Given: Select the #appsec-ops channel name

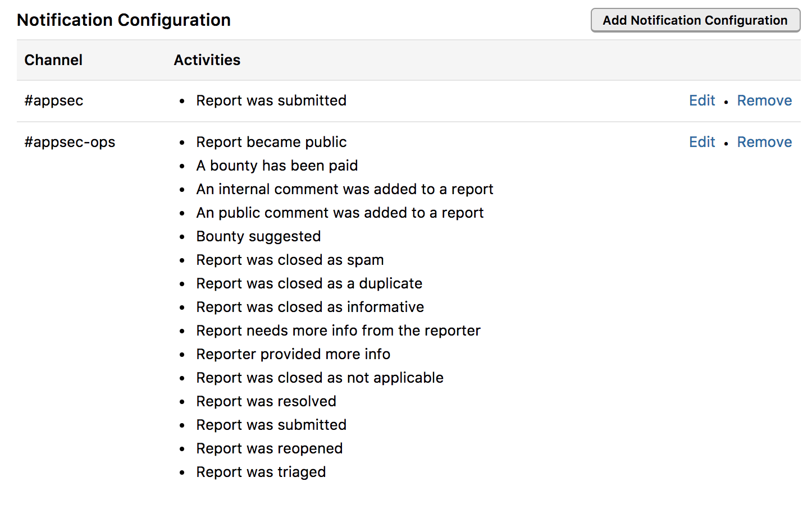Looking at the screenshot, I should 70,142.
